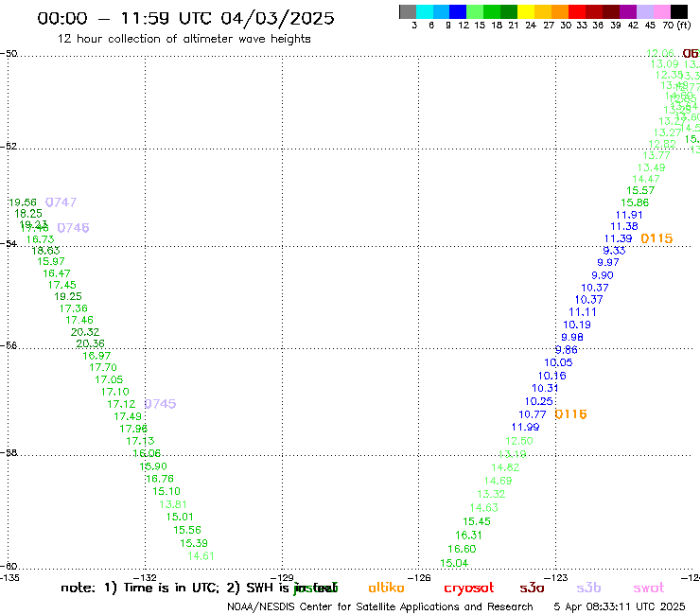The width and height of the screenshot is (700, 615).
Task: Select the blue 11.99 wave height
Action: (525, 427)
